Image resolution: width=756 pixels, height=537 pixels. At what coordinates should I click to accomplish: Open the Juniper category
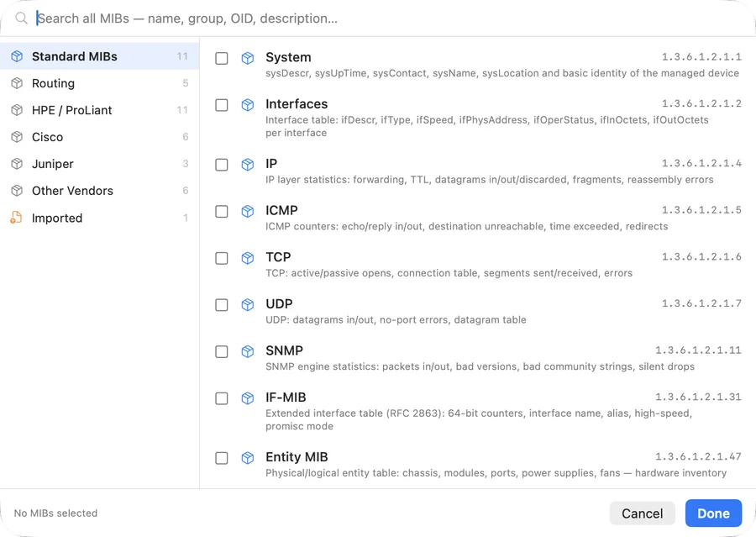click(99, 164)
